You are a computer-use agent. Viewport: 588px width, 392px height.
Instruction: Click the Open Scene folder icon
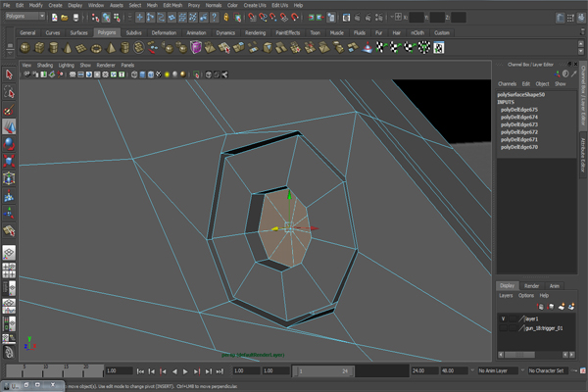click(65, 18)
